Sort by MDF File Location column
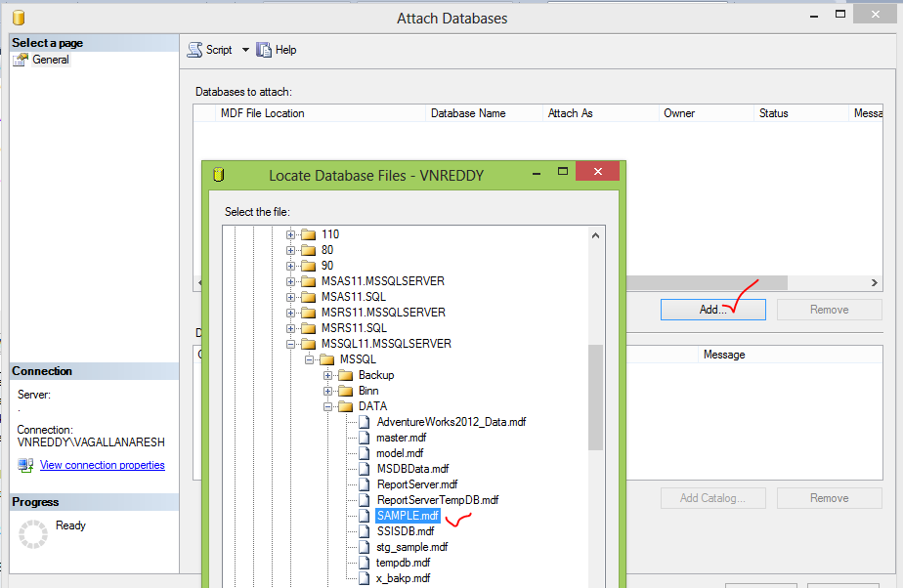 [320, 113]
